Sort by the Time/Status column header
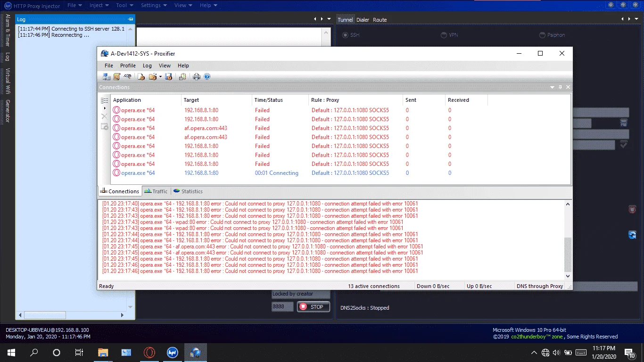 281,100
